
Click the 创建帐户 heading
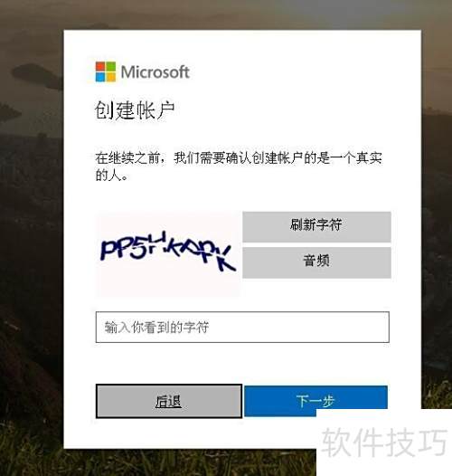[135, 110]
